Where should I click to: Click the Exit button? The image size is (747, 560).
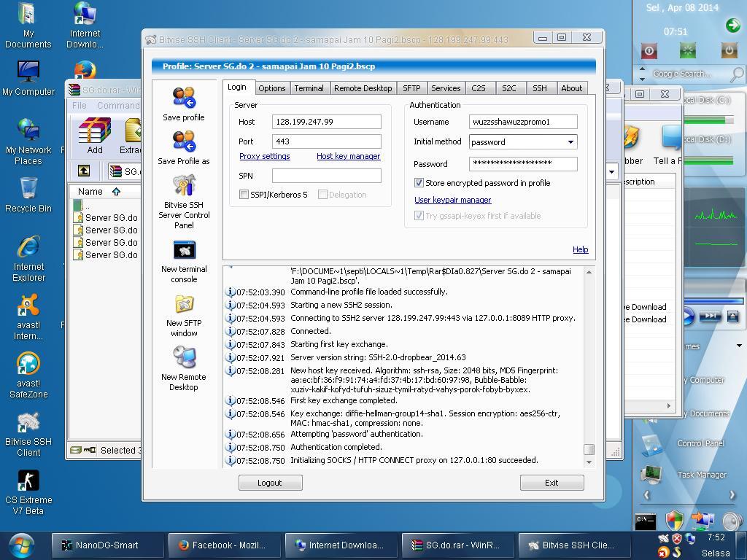tap(551, 483)
